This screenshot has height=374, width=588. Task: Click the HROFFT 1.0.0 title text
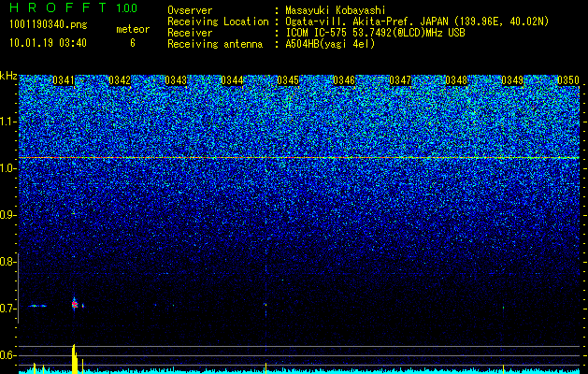click(x=74, y=7)
